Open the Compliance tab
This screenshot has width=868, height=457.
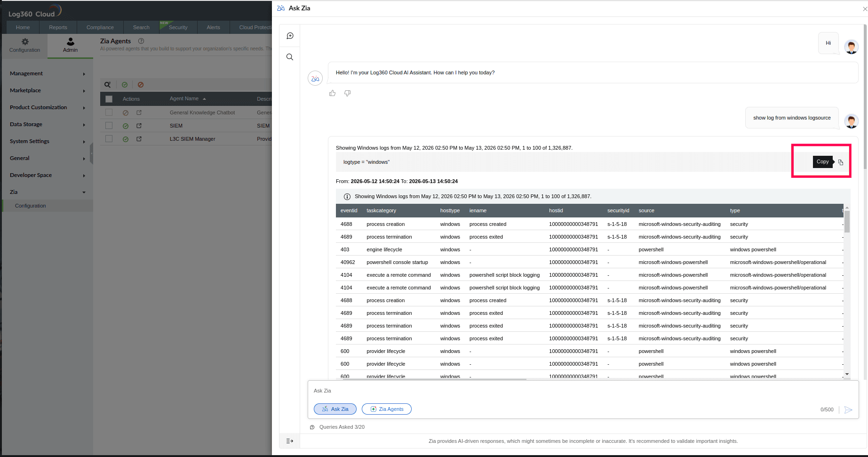[100, 27]
